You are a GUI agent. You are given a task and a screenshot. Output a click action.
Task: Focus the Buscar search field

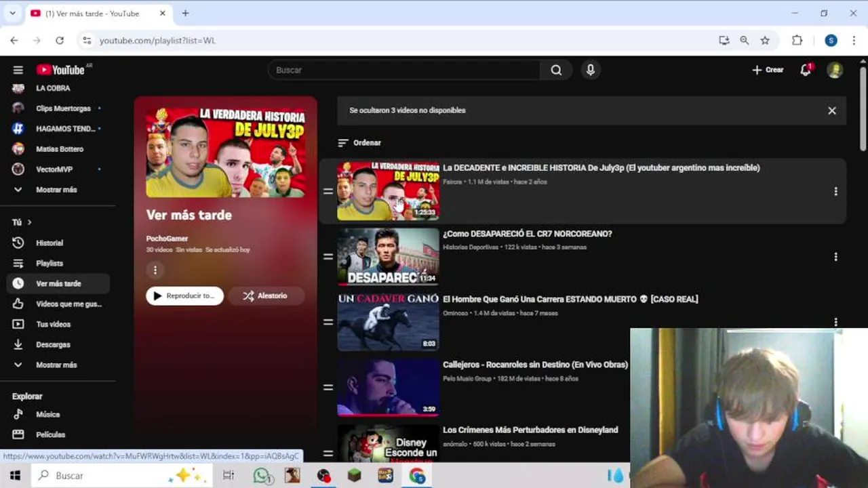tap(404, 70)
